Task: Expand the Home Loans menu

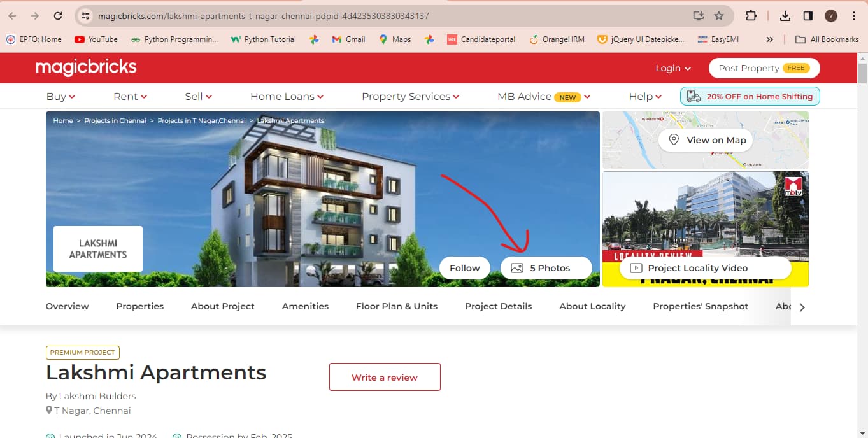Action: point(287,96)
